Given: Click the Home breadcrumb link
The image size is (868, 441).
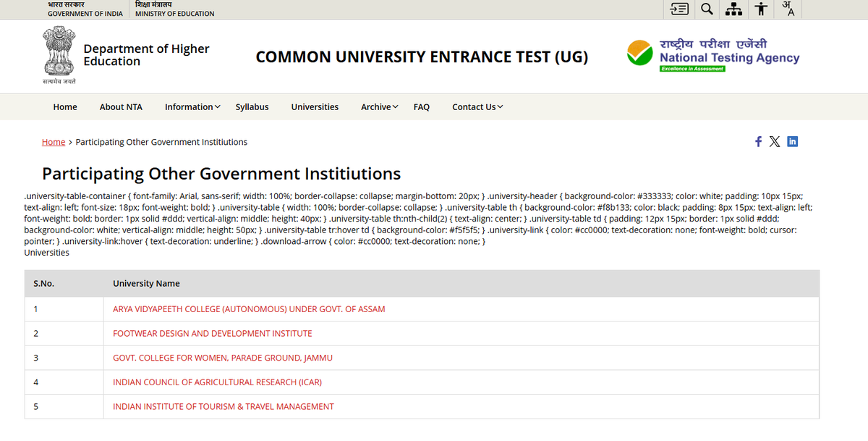Looking at the screenshot, I should (54, 142).
